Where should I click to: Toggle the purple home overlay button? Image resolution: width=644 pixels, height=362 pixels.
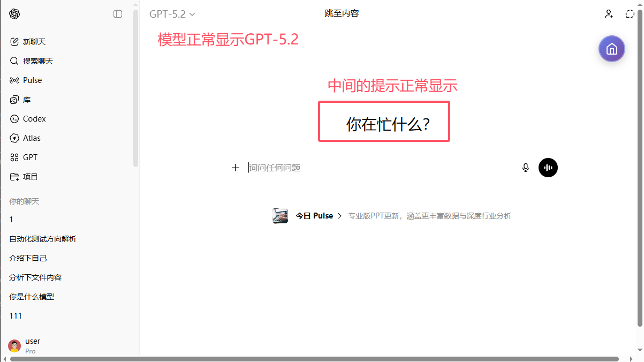[611, 49]
